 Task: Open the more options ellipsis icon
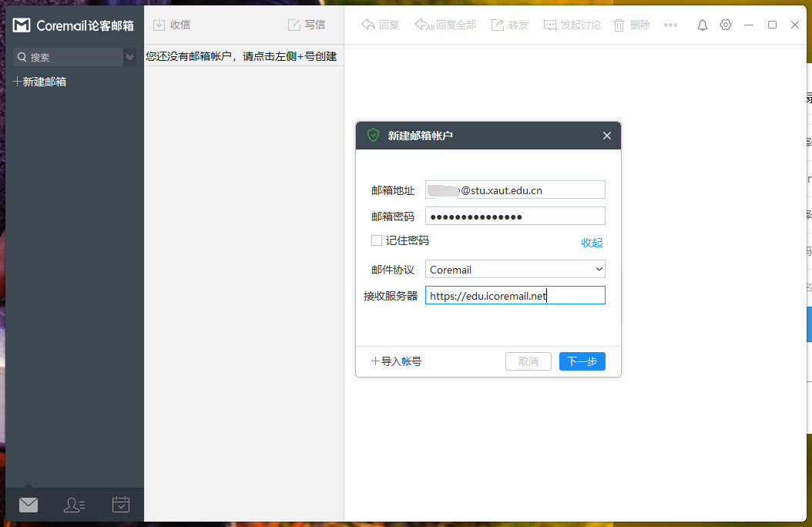coord(670,24)
